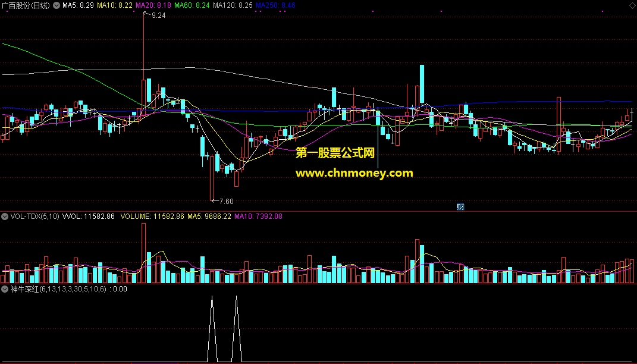Click the 9.24 high price label
Image resolution: width=637 pixels, height=364 pixels.
(x=158, y=15)
